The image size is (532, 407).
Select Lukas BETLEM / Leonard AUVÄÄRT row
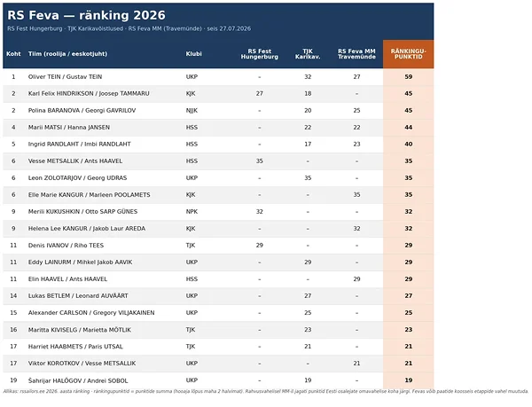click(x=218, y=296)
